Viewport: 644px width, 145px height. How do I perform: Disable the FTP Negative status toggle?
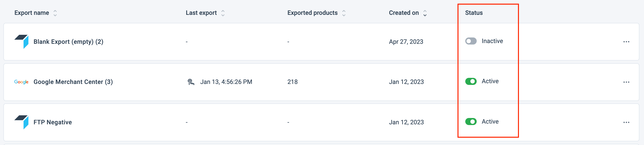471,122
